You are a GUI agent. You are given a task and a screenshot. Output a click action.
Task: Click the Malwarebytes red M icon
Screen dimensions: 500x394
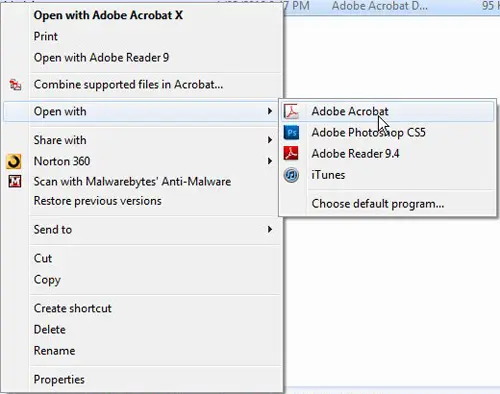pyautogui.click(x=15, y=182)
